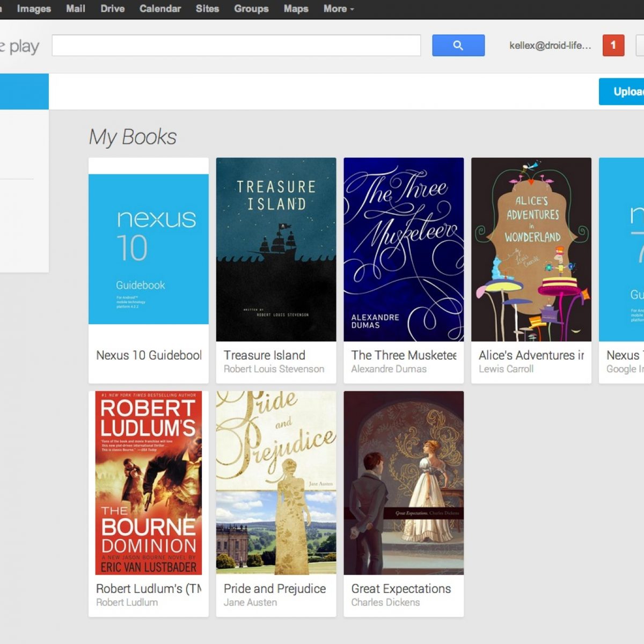Click the blue search magnifier button
The image size is (644, 644).
tap(458, 46)
